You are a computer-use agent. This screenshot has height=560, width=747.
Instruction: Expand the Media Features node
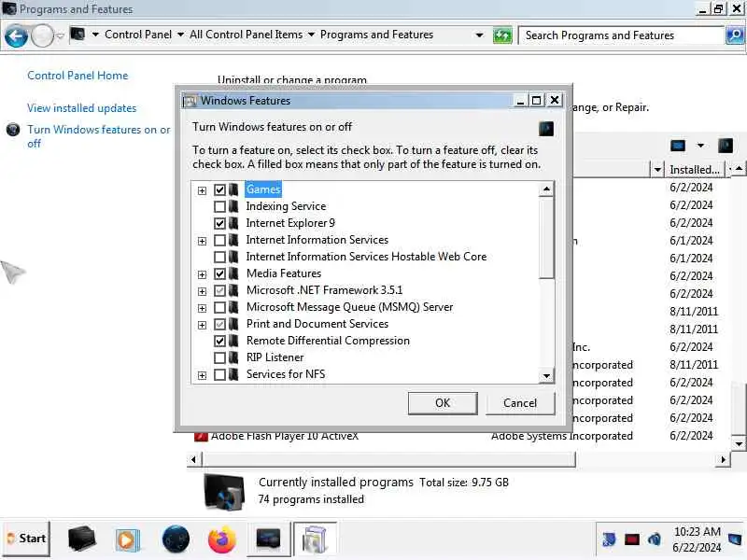click(202, 274)
